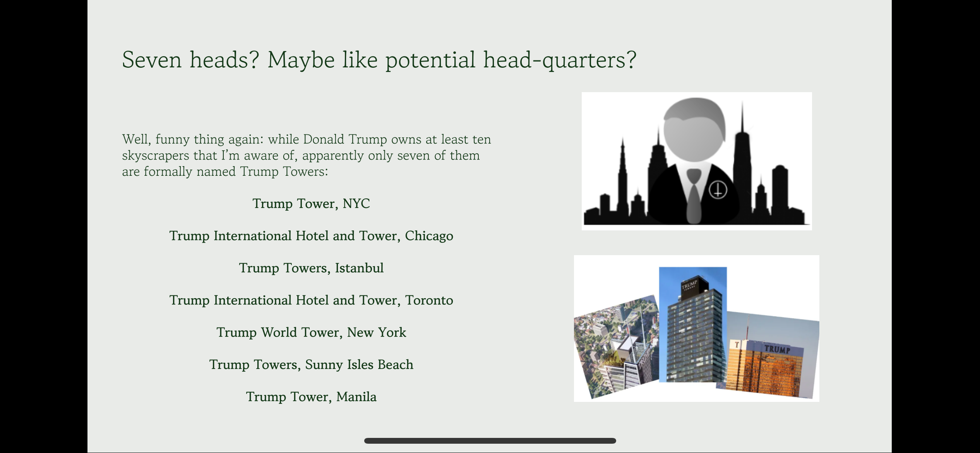Click "Trump International Hotel and Tower, Chicago" text

coord(311,236)
